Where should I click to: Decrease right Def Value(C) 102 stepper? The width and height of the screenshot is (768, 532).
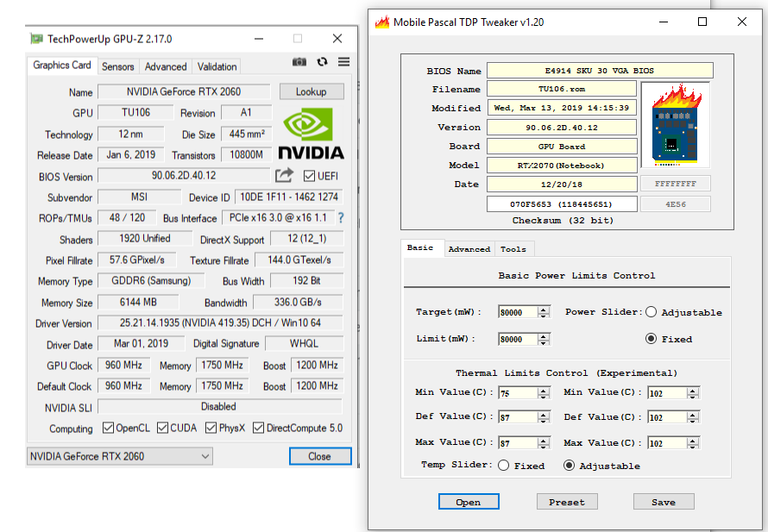click(x=693, y=420)
